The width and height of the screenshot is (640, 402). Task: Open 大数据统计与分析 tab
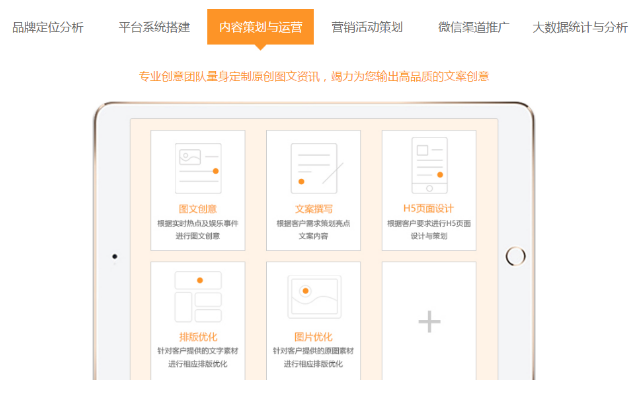point(580,27)
